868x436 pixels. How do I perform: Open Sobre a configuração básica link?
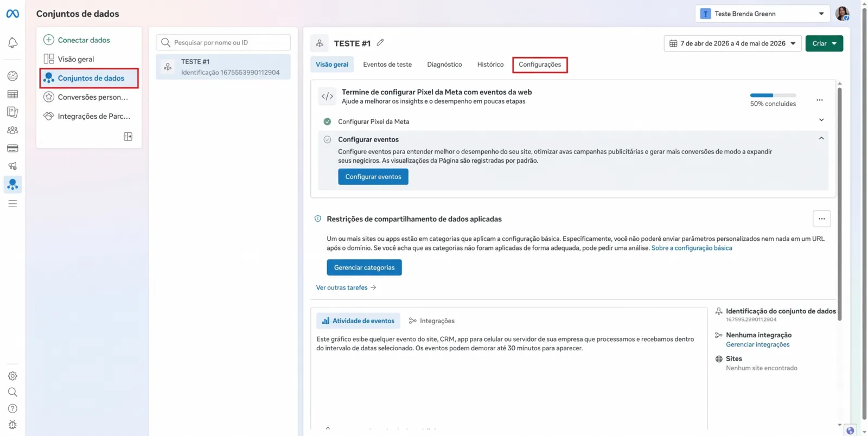click(692, 248)
